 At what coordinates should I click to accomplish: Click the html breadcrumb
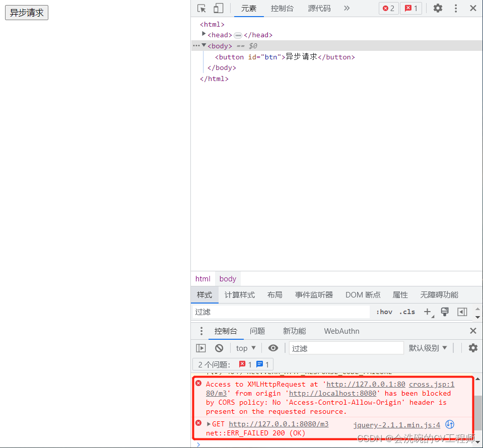tap(202, 279)
